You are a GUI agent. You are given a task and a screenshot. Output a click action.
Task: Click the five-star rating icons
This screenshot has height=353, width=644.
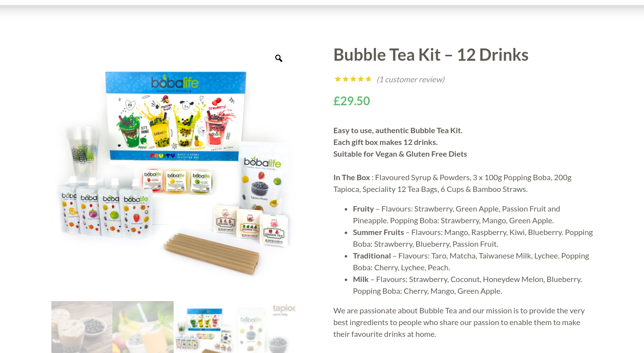point(353,79)
